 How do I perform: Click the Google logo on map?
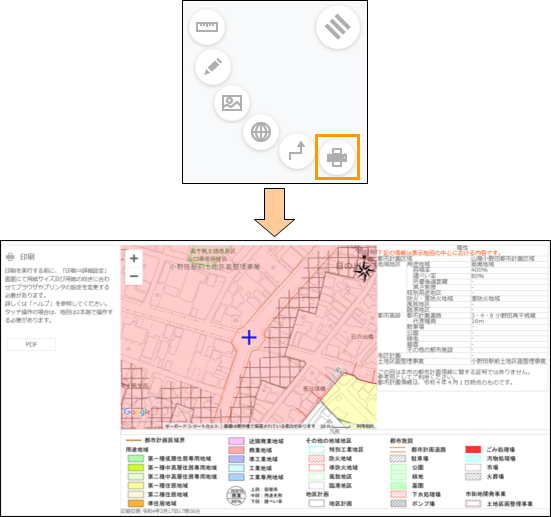[137, 412]
